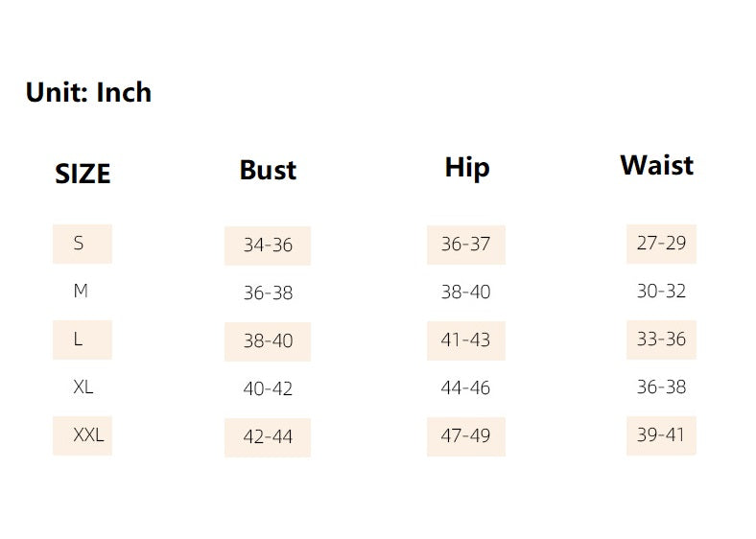Click bust value 38-40

[x=268, y=341]
